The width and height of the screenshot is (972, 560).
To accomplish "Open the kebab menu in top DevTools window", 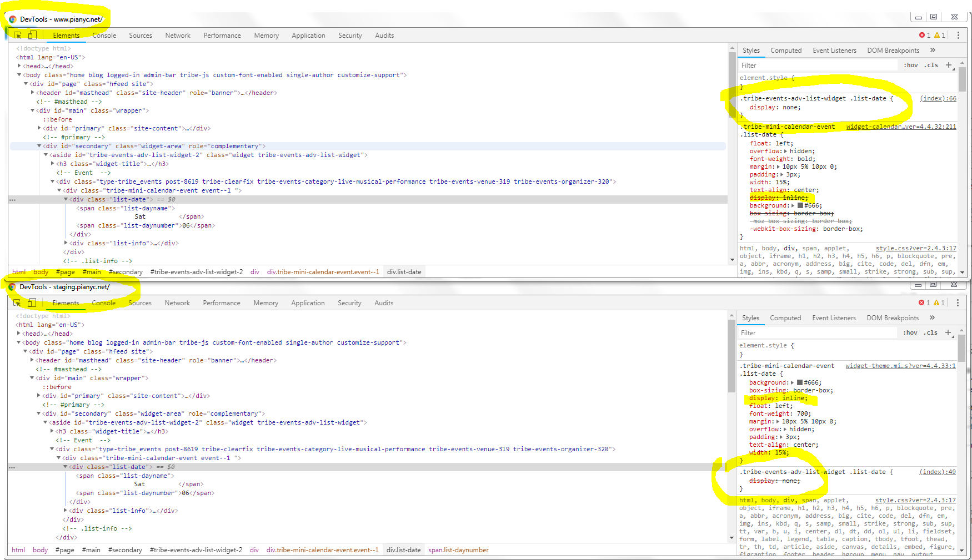I will tap(958, 35).
